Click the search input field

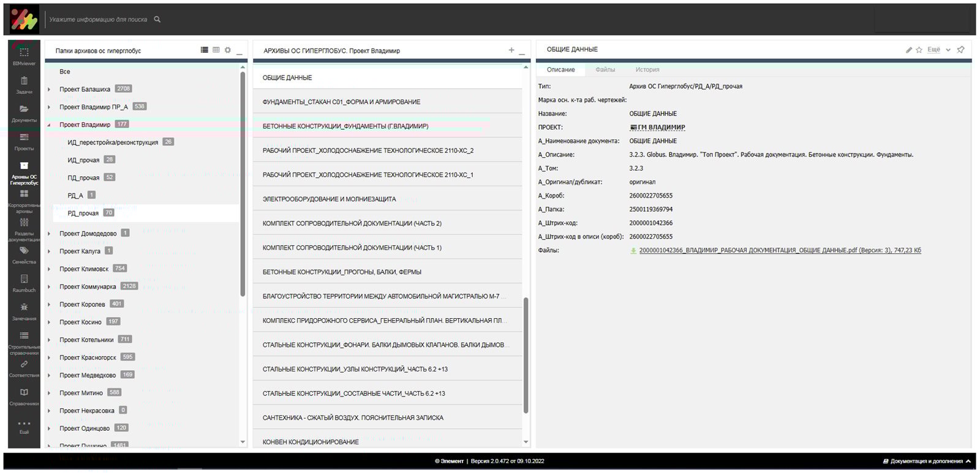click(98, 20)
